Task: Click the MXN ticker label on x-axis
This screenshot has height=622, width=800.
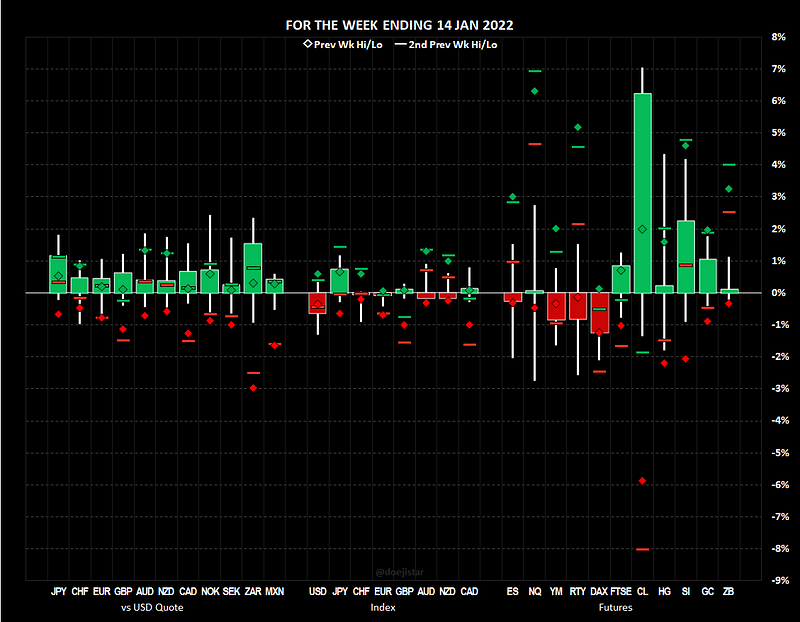Action: click(274, 592)
